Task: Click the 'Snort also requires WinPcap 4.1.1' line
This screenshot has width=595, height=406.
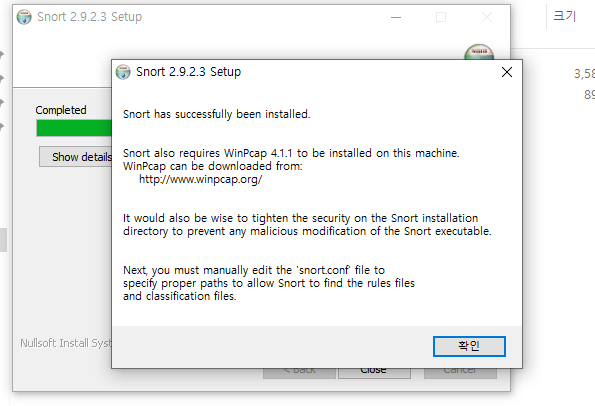Action: pos(291,153)
